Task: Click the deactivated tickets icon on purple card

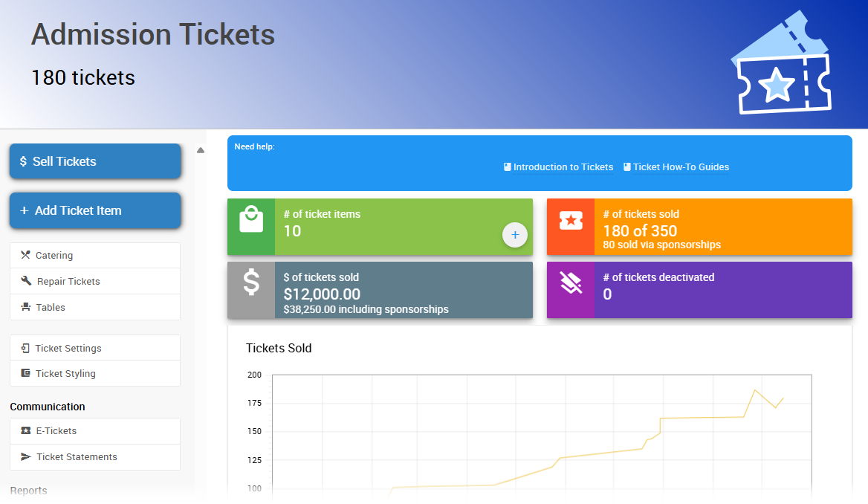Action: (x=570, y=283)
